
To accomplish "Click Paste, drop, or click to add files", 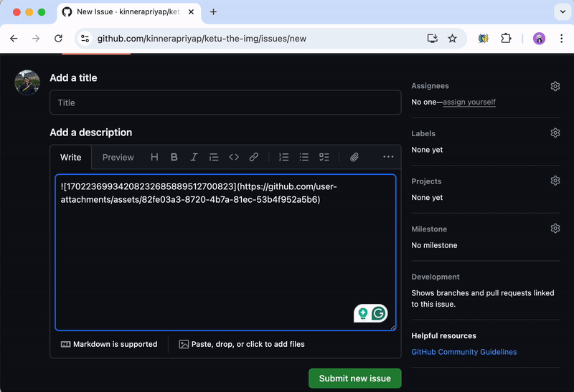I will coord(242,344).
